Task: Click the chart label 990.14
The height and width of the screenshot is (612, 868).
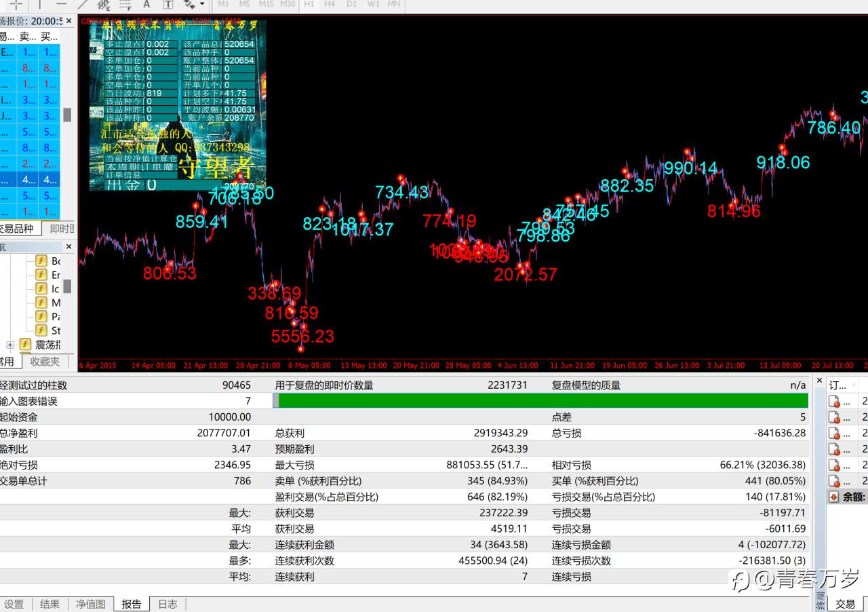Action: [x=690, y=168]
